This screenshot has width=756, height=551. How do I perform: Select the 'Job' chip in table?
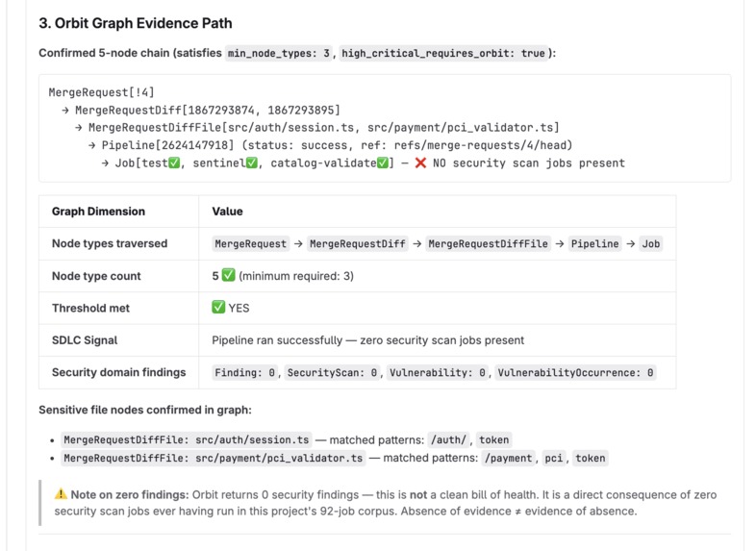pos(650,244)
